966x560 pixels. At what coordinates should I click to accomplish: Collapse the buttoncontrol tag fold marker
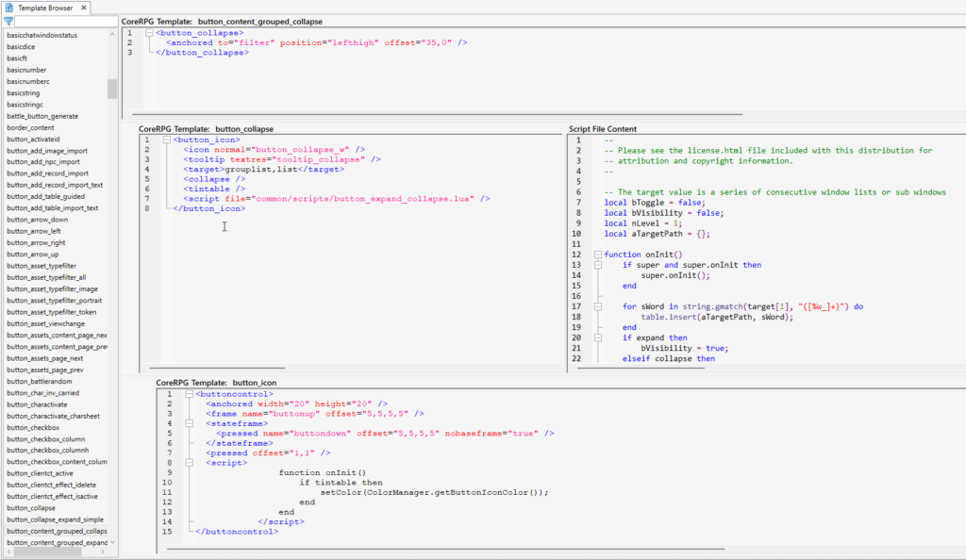coord(189,394)
